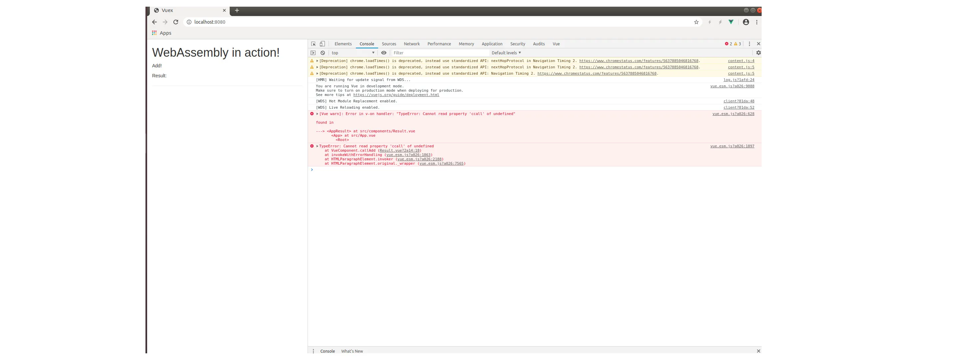Click the clear console icon
Viewport: 980px width, 360px height.
click(x=323, y=53)
